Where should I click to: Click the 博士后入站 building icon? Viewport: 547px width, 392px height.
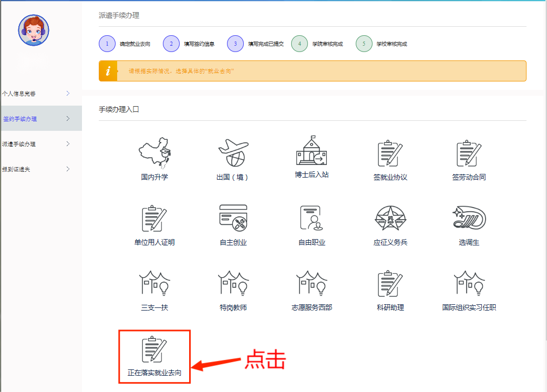312,151
